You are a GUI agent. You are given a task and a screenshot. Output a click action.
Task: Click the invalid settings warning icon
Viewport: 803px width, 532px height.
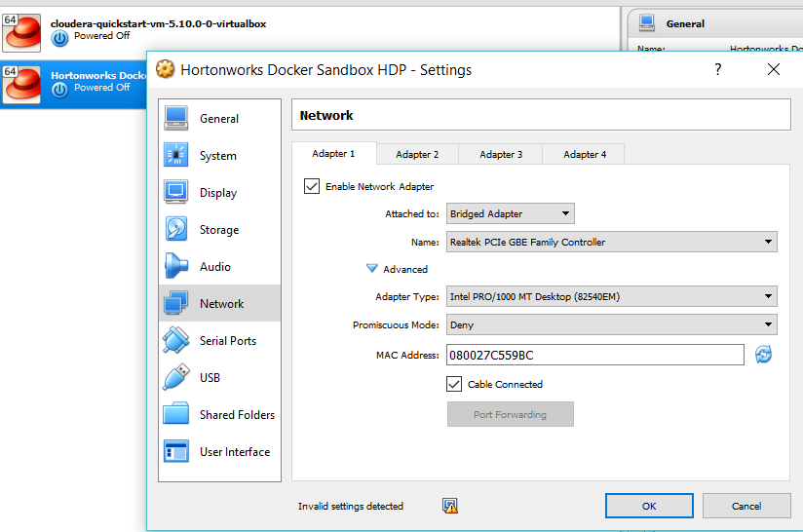449,506
